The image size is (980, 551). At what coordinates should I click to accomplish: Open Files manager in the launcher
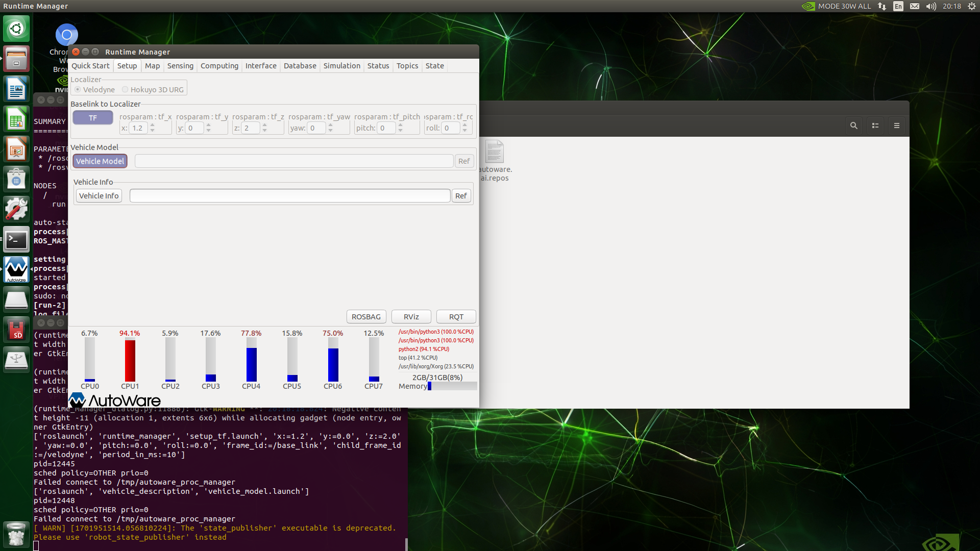16,59
